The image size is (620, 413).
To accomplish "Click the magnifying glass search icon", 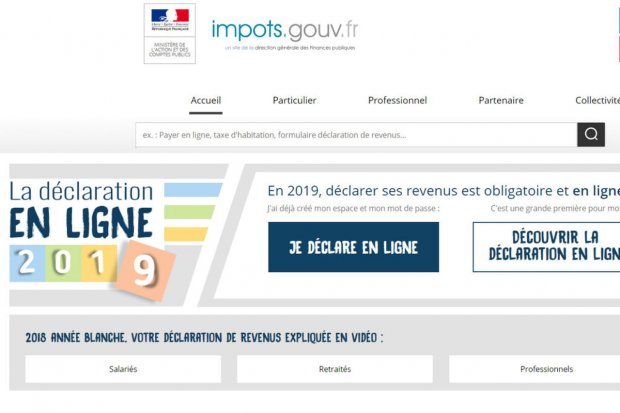I will 591,135.
